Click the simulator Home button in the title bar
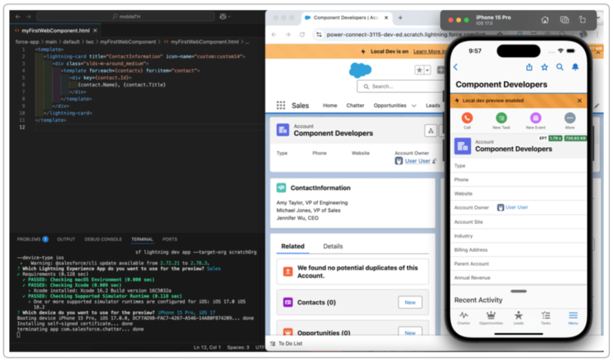 [545, 20]
